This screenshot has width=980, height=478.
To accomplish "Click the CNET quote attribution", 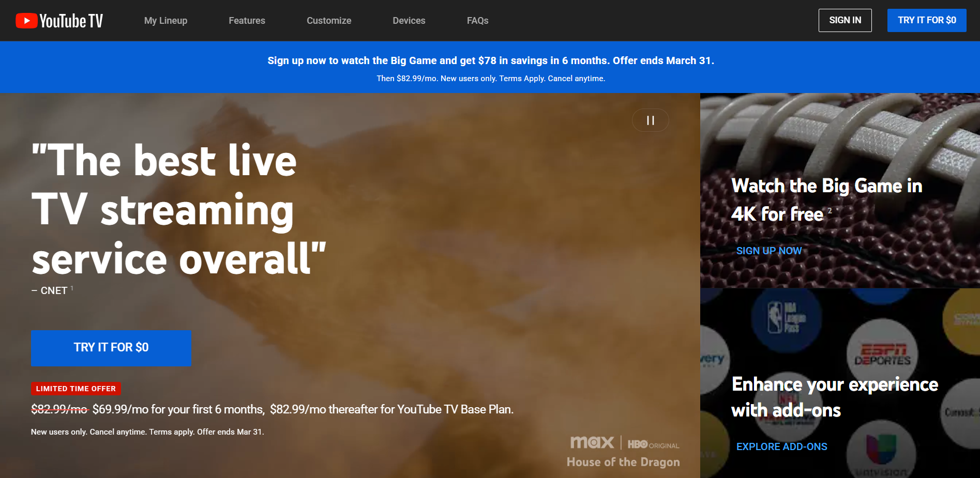I will pyautogui.click(x=52, y=290).
